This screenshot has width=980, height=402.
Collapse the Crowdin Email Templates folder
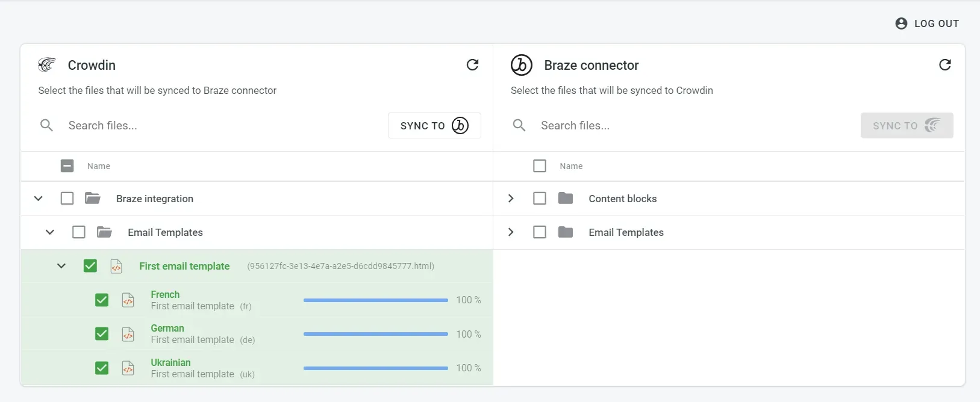pyautogui.click(x=50, y=232)
